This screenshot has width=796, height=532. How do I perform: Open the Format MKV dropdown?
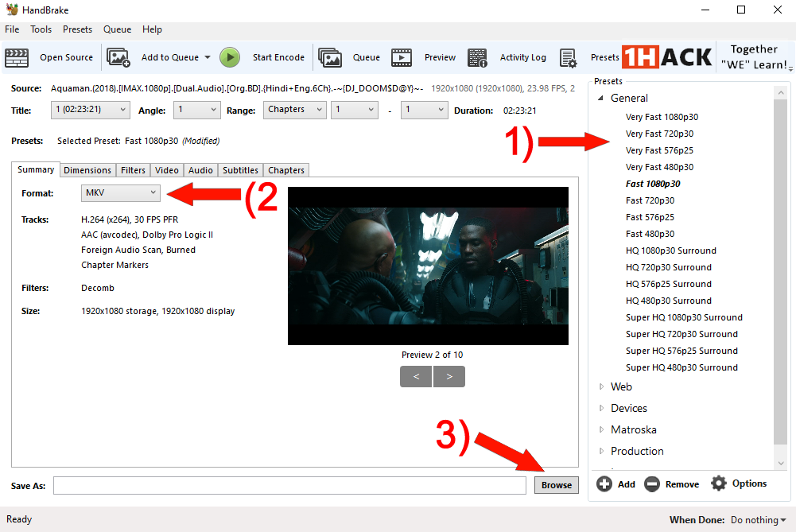coord(121,192)
